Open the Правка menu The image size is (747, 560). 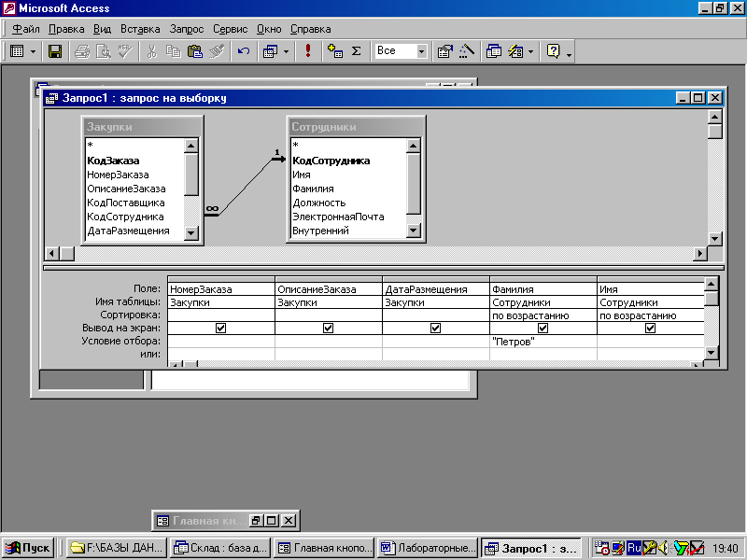click(x=66, y=29)
